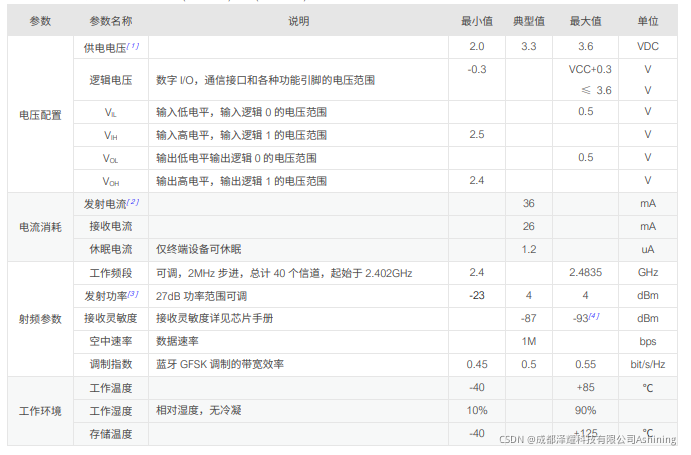Select the 射频参数 group cell
Viewport: 691px width, 455px height.
pyautogui.click(x=40, y=319)
